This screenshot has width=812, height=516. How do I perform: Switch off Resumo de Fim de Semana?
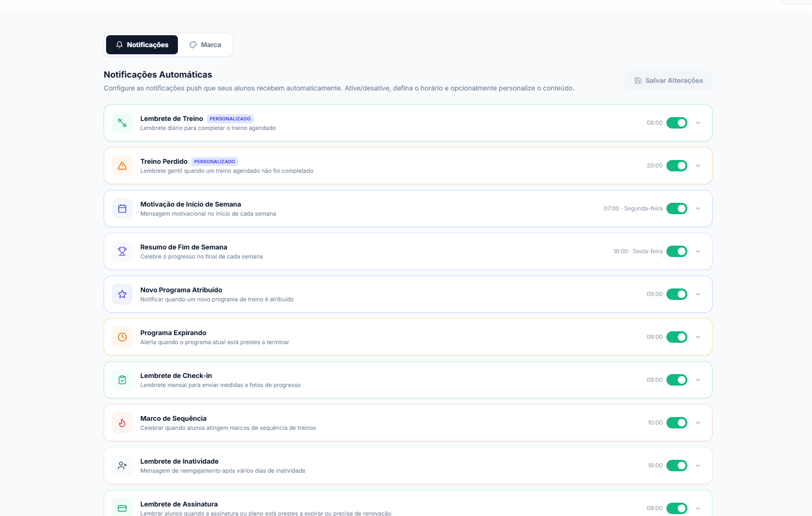click(677, 251)
